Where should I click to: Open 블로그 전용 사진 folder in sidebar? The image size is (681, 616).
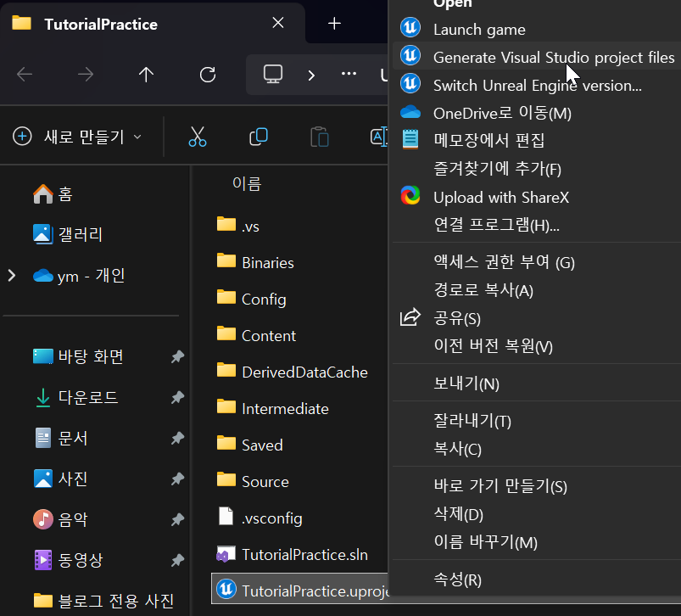click(104, 601)
